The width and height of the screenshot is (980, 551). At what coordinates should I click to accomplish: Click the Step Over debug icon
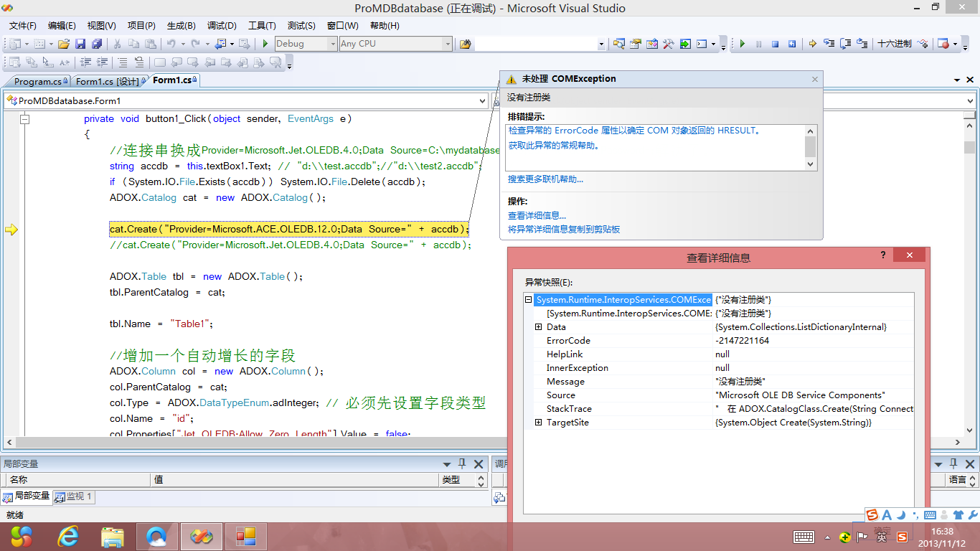[845, 44]
